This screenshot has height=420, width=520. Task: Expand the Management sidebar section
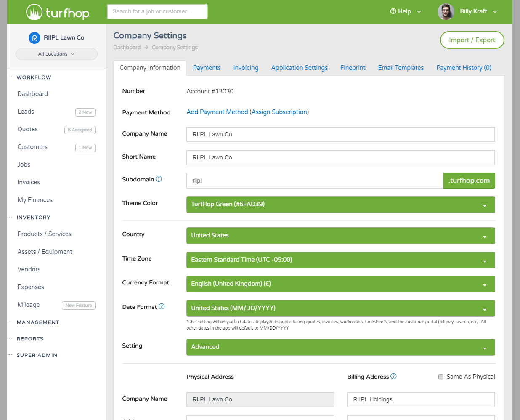point(38,322)
